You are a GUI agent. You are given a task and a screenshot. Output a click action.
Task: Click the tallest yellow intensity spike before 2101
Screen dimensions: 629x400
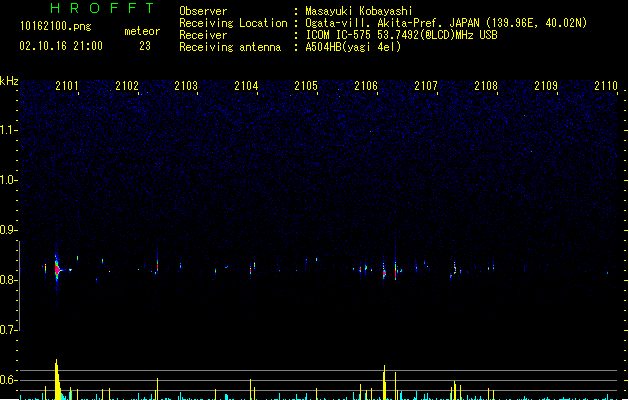(x=57, y=379)
